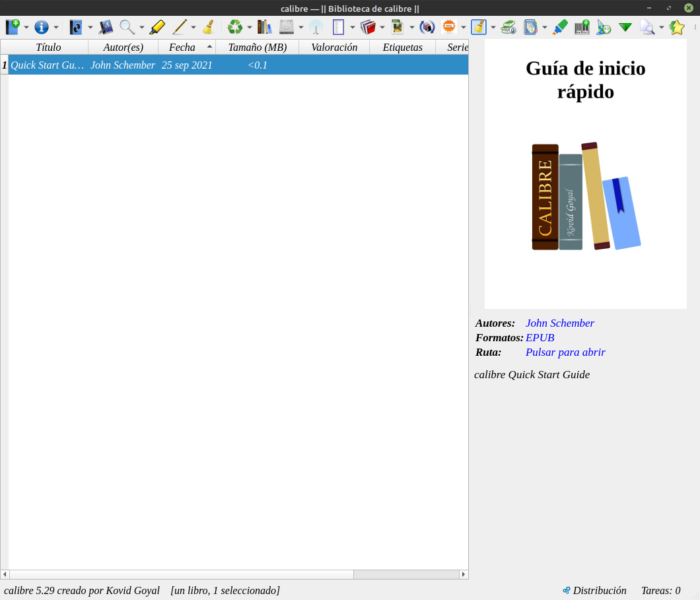700x600 pixels.
Task: Click the '<0.1' size cell
Action: pos(257,65)
